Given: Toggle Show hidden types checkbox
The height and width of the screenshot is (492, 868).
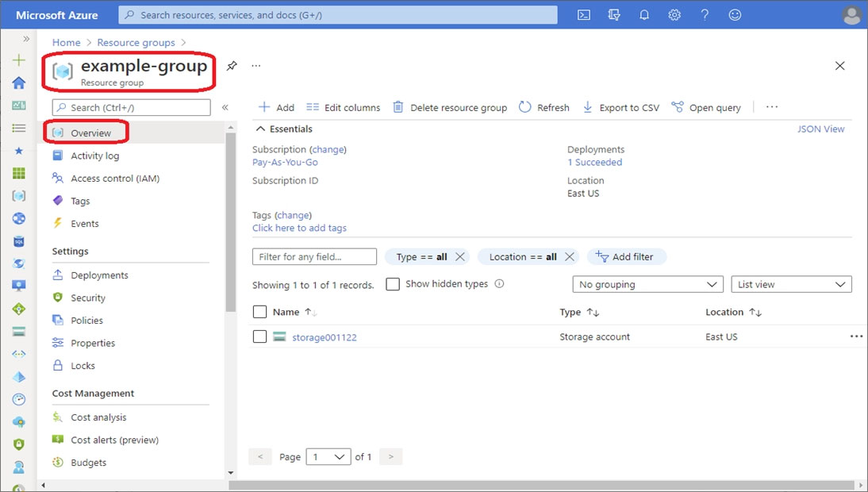Looking at the screenshot, I should point(393,284).
